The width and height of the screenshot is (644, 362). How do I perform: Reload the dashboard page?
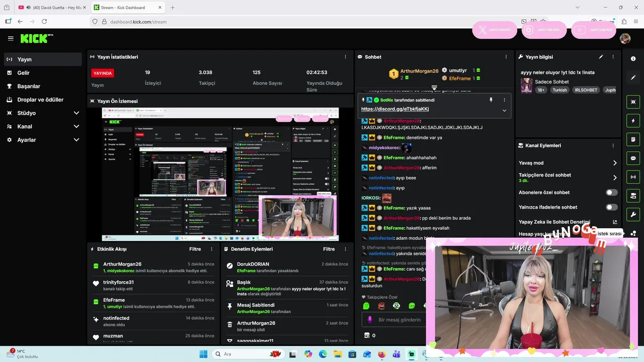click(x=44, y=22)
